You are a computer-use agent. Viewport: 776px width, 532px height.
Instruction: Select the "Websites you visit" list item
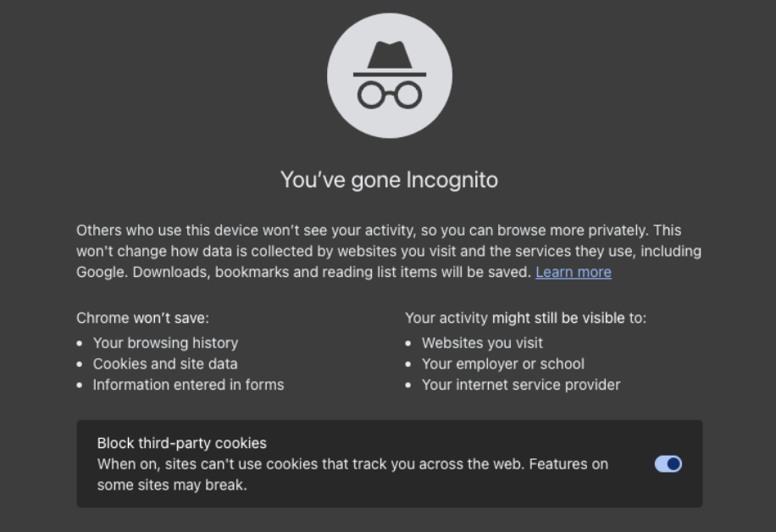click(x=482, y=343)
